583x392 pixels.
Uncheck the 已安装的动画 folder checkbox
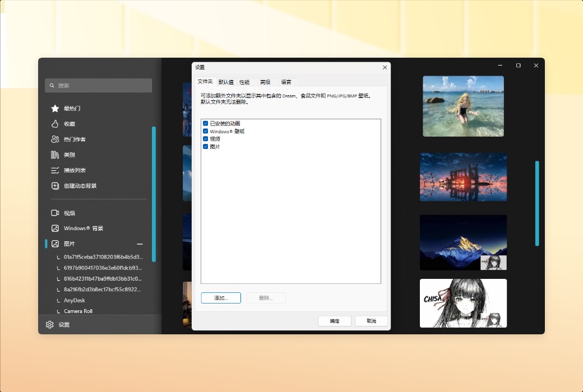206,123
